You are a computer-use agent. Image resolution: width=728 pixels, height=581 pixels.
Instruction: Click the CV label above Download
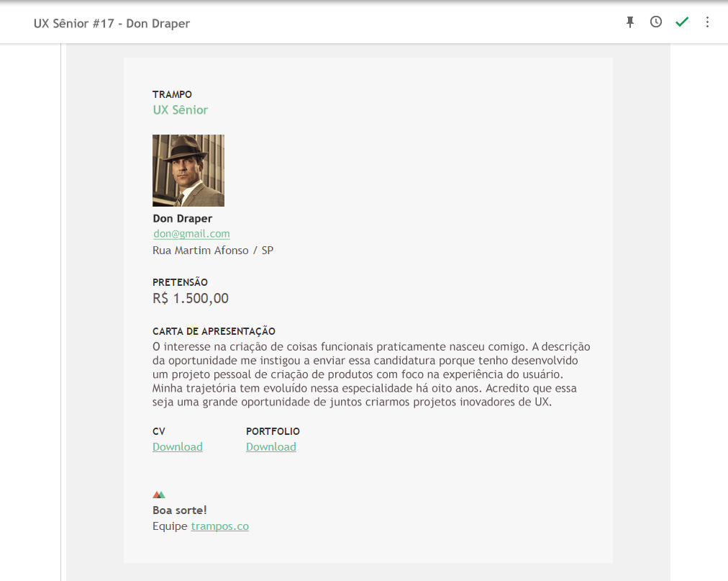[158, 431]
